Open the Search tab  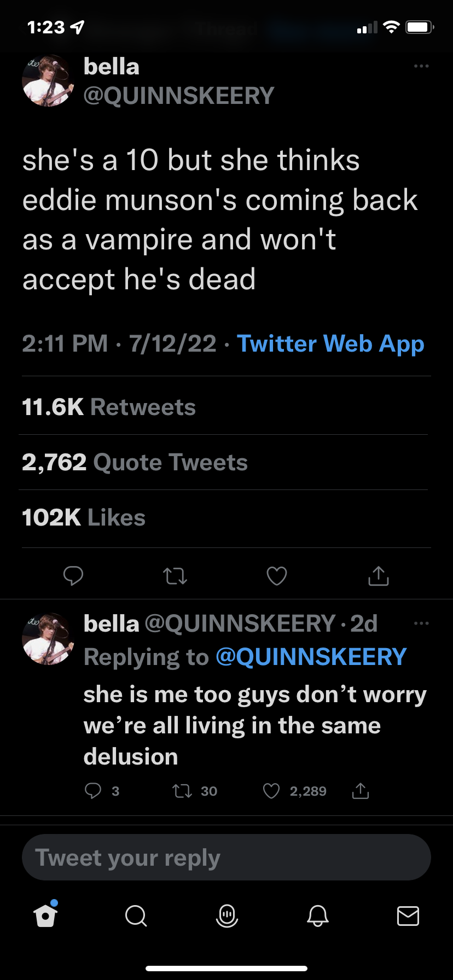click(x=136, y=915)
